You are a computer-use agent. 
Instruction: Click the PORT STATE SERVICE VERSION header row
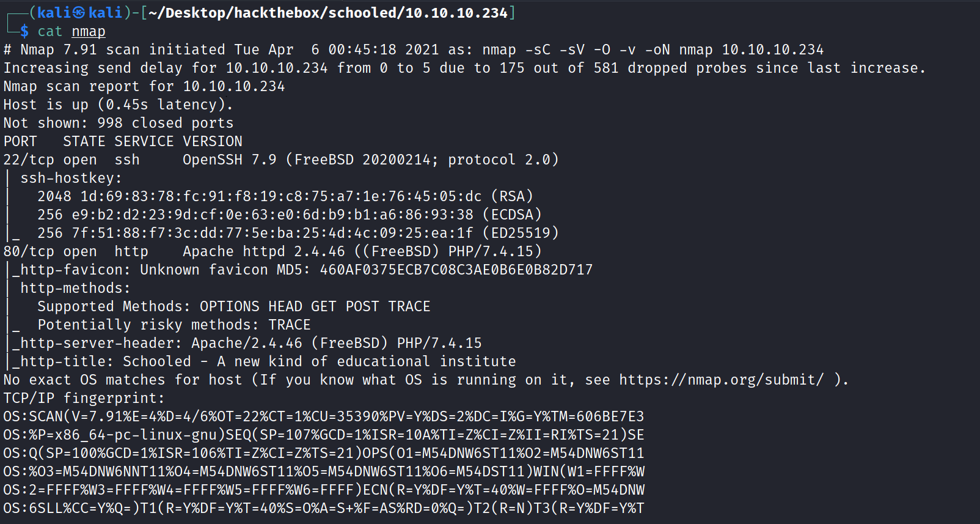pyautogui.click(x=123, y=141)
